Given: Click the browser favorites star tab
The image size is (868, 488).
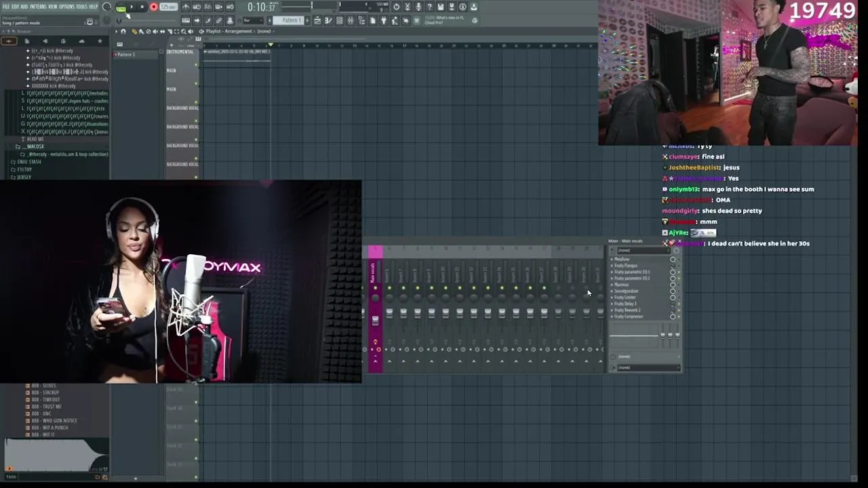Looking at the screenshot, I should tap(100, 41).
